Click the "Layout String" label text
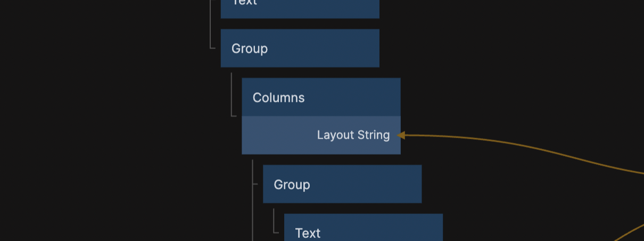The image size is (644, 241). pyautogui.click(x=353, y=135)
